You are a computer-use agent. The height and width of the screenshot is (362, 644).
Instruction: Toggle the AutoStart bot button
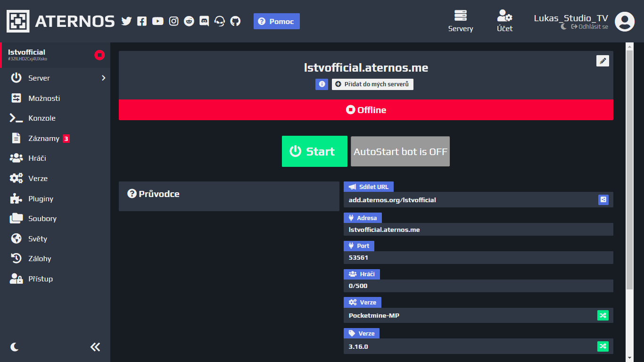pyautogui.click(x=400, y=151)
